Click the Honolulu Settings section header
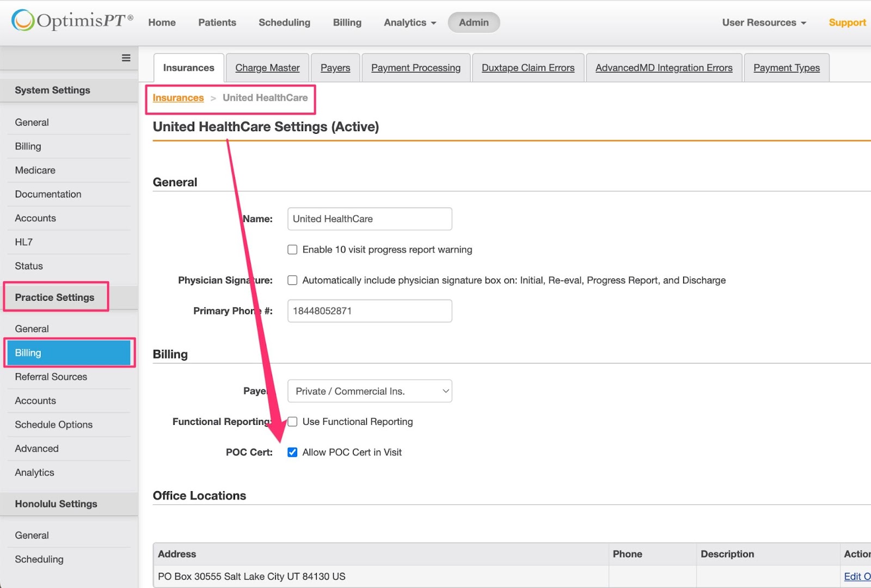This screenshot has width=871, height=588. 69,504
